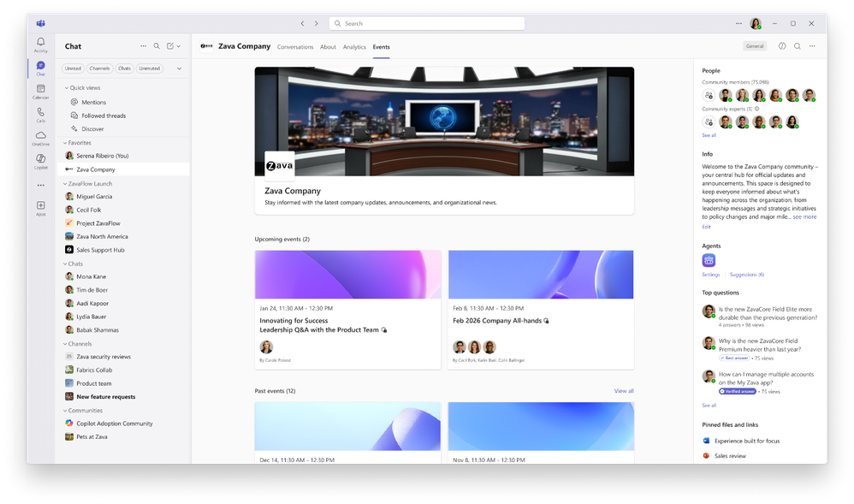Viewport: 854px width, 504px height.
Task: Click Edit under Info section
Action: [x=707, y=227]
